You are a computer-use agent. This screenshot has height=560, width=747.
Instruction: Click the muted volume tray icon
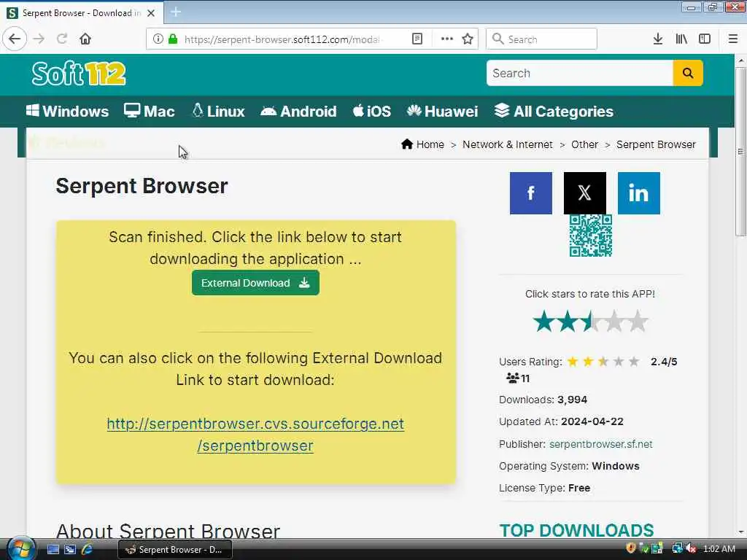click(x=692, y=548)
